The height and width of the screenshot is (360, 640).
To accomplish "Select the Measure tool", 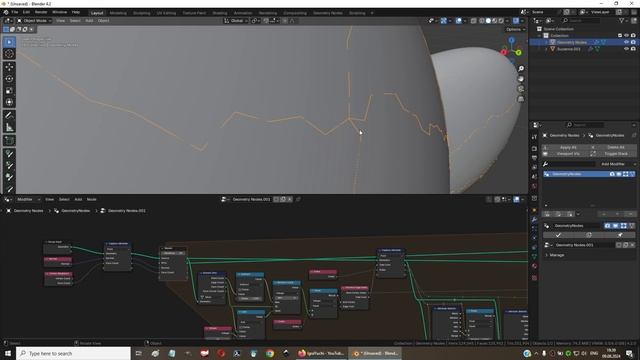I will click(9, 127).
